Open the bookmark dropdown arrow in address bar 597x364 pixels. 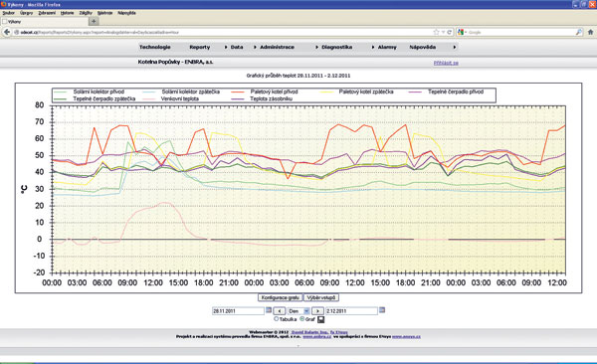click(x=443, y=33)
